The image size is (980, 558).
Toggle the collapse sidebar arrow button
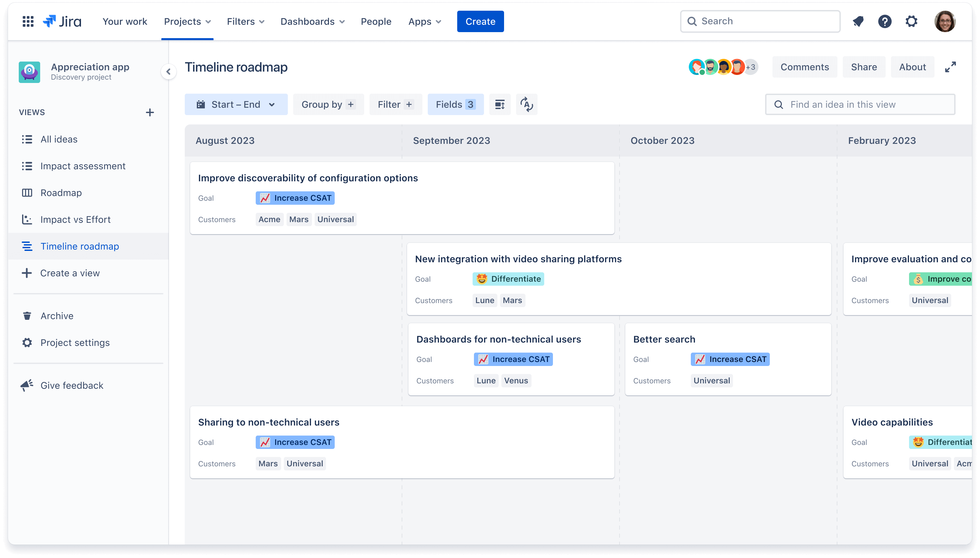[168, 71]
